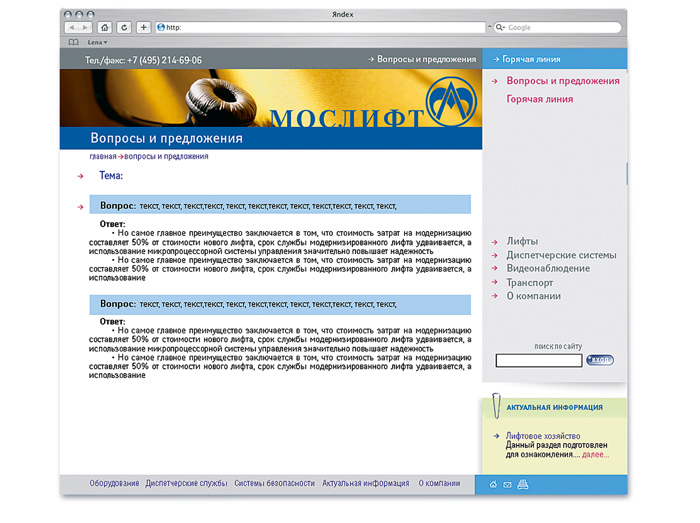Click the page title Вопросы и предложения
Screen dimensions: 700x523
click(167, 138)
